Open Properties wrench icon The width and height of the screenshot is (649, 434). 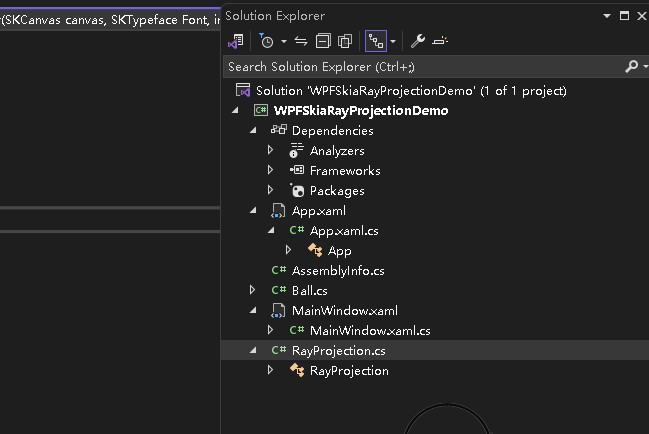(418, 41)
